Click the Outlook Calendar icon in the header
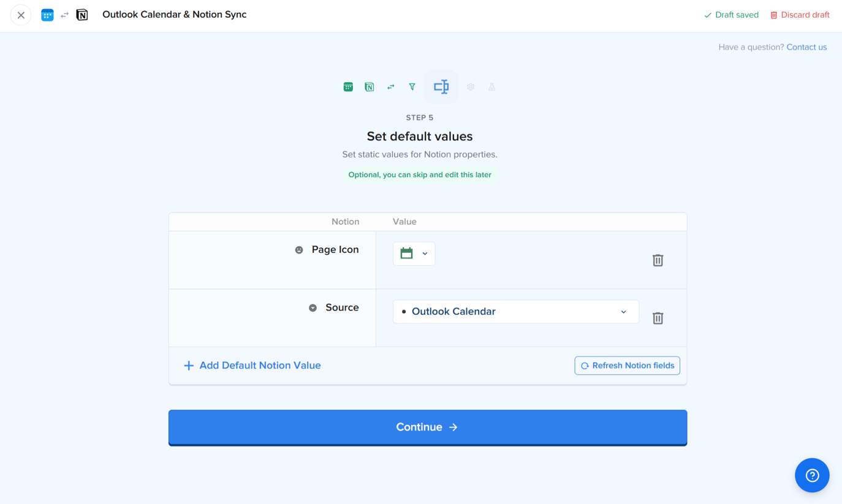This screenshot has height=504, width=842. [x=47, y=15]
